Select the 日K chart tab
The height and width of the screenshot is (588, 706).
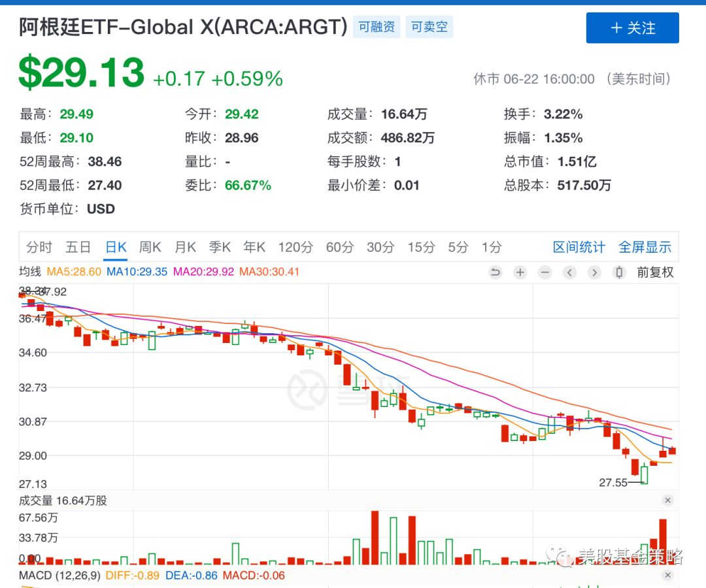[x=116, y=247]
